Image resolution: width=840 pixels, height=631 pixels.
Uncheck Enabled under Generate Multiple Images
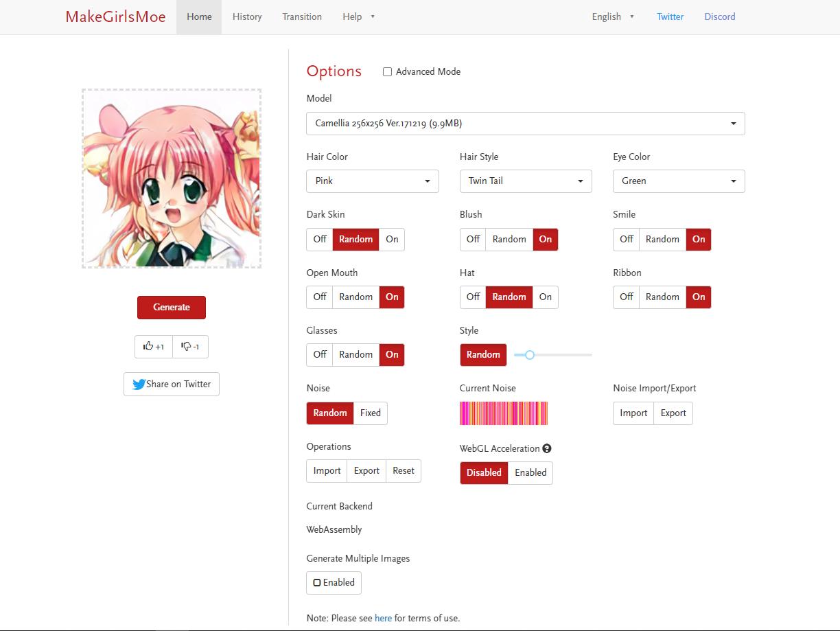tap(334, 582)
